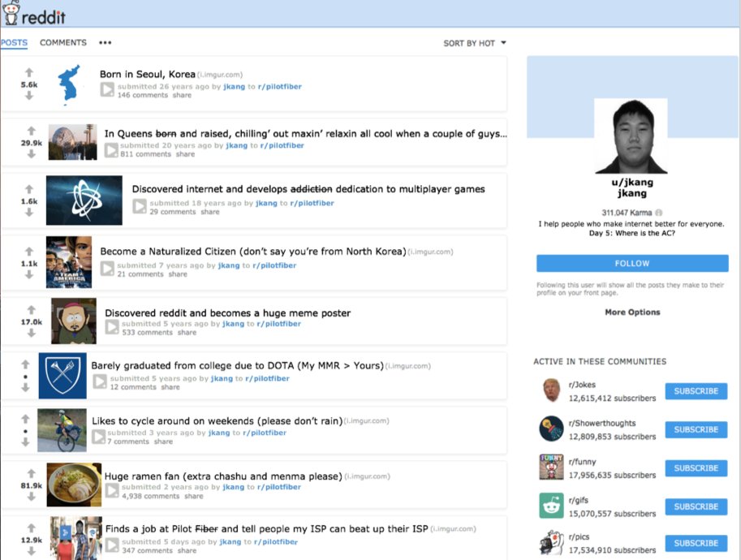Open '4,938 comments' on the ramen post
Screen dimensions: 741x560
(x=150, y=496)
